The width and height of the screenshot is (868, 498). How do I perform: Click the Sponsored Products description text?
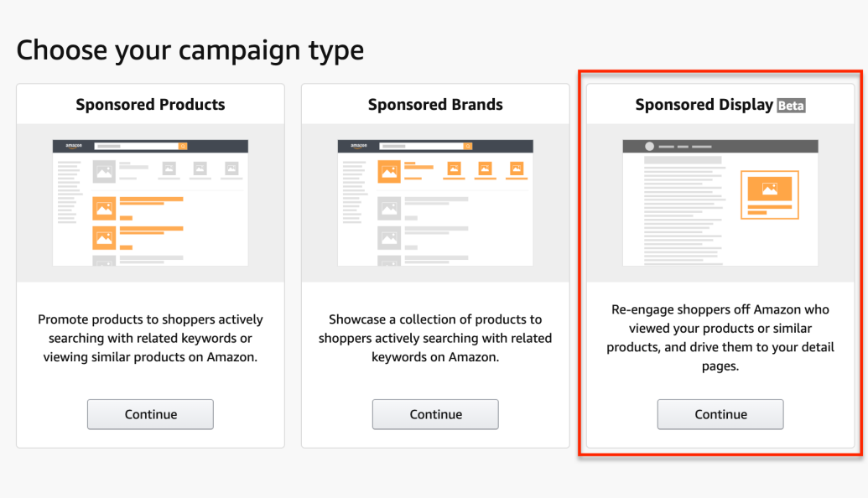pyautogui.click(x=150, y=338)
